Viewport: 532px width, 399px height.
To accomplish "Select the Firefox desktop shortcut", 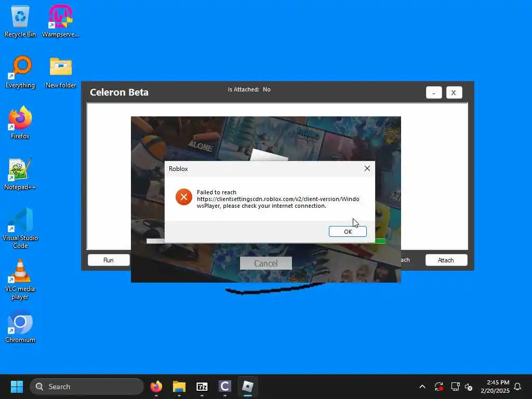I will pos(20,123).
